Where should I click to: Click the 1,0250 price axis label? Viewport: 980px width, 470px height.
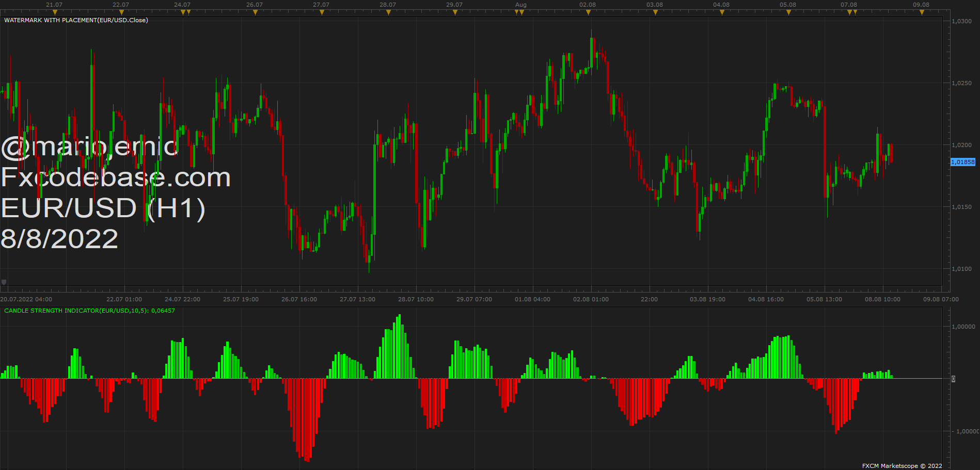961,83
